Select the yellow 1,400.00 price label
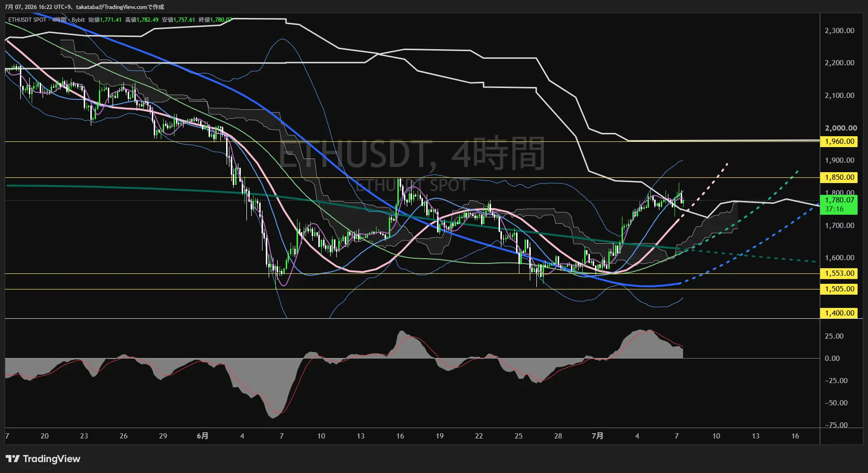This screenshot has height=473, width=868. click(x=839, y=313)
